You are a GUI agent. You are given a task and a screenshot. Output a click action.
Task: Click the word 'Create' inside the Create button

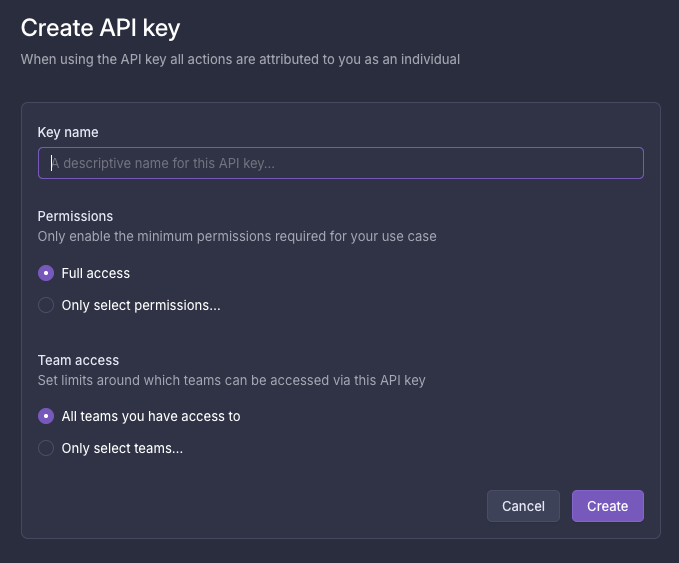pyautogui.click(x=607, y=506)
